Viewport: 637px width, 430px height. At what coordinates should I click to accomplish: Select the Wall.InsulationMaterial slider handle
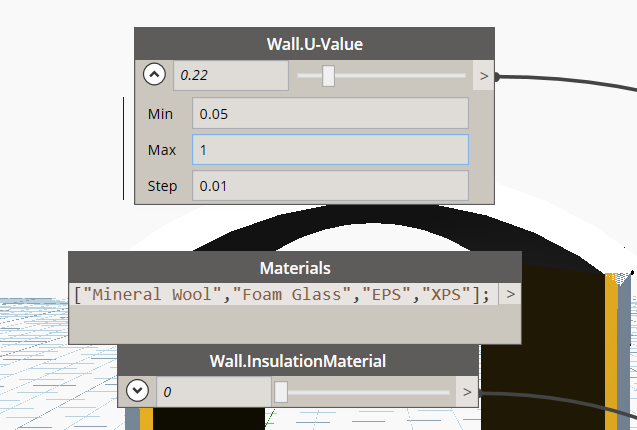pos(281,392)
